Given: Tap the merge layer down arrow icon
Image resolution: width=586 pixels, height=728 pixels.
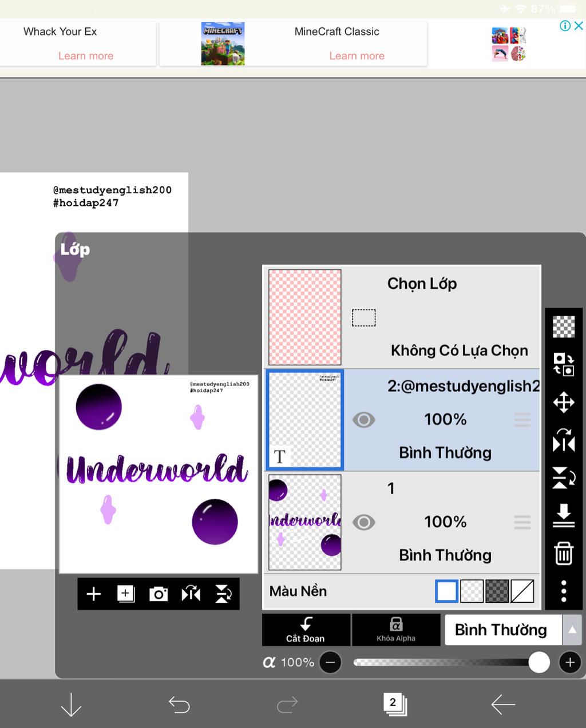Looking at the screenshot, I should pyautogui.click(x=564, y=515).
